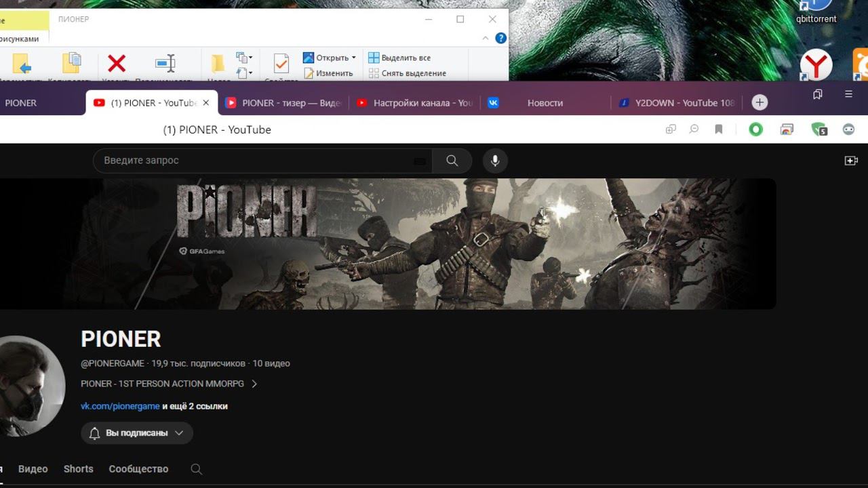Open the browser hamburger menu

click(x=848, y=95)
